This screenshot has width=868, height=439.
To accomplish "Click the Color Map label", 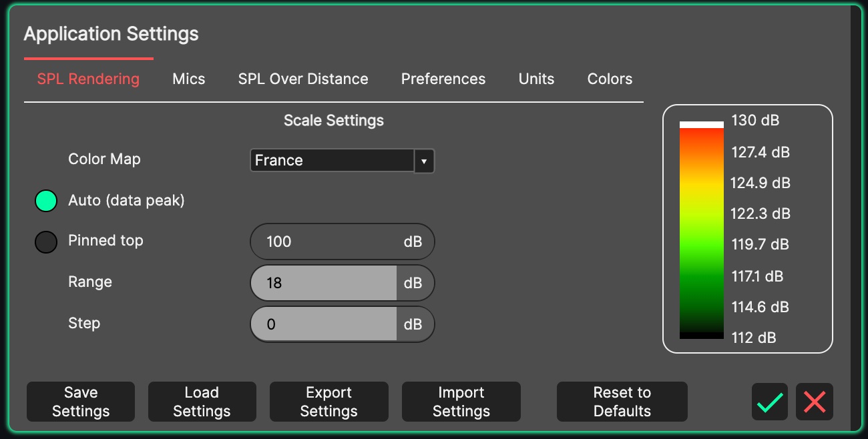I will (x=104, y=159).
